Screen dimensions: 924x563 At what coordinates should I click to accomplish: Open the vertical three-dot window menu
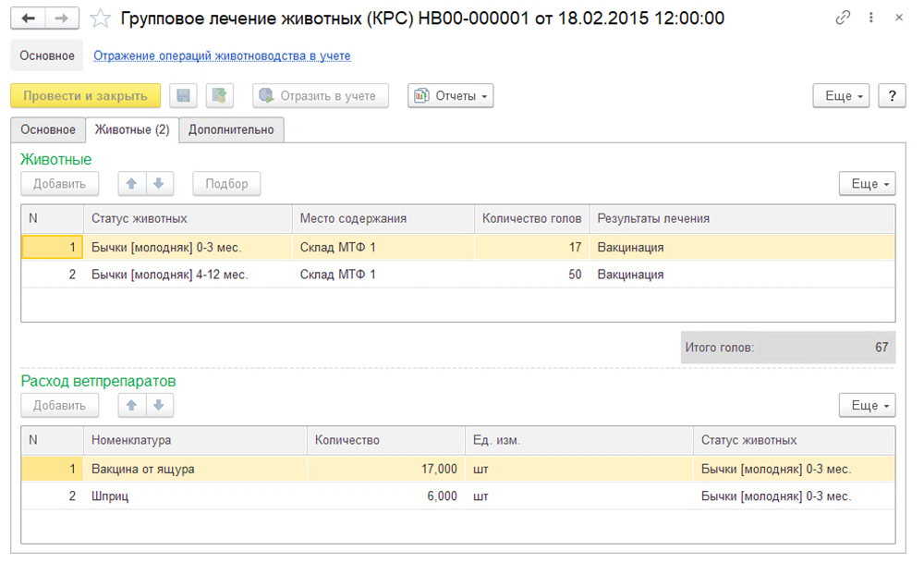871,18
